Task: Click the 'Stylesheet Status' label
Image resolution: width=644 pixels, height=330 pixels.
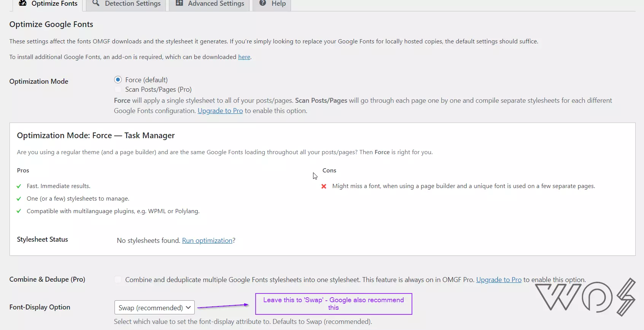Action: coord(43,239)
